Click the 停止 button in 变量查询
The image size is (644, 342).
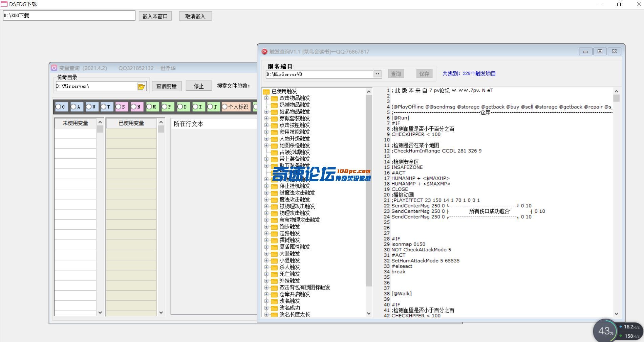(x=199, y=86)
